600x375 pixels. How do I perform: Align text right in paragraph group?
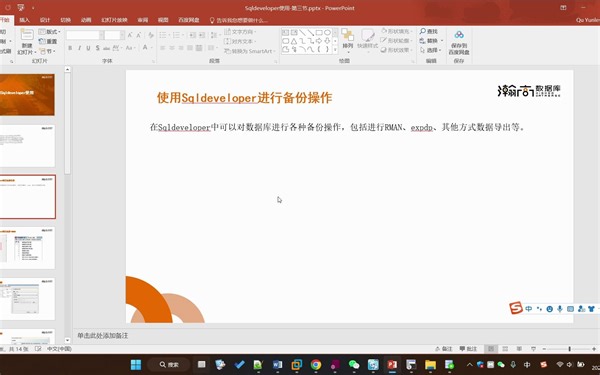[181, 48]
